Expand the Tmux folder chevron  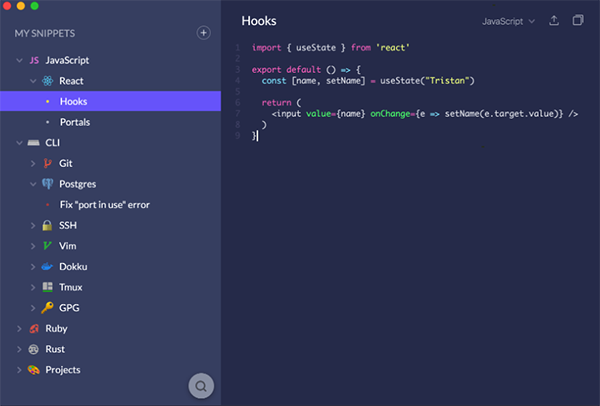(33, 287)
